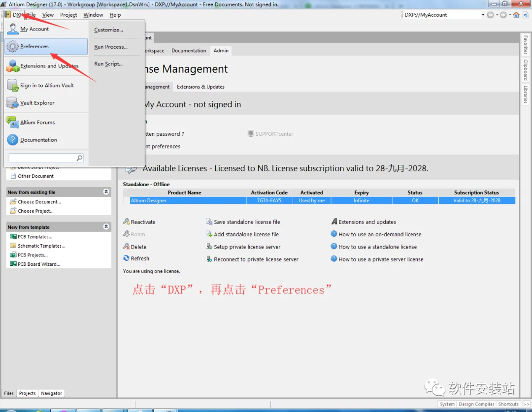
Task: Open How to use a standalone license link
Action: 378,247
